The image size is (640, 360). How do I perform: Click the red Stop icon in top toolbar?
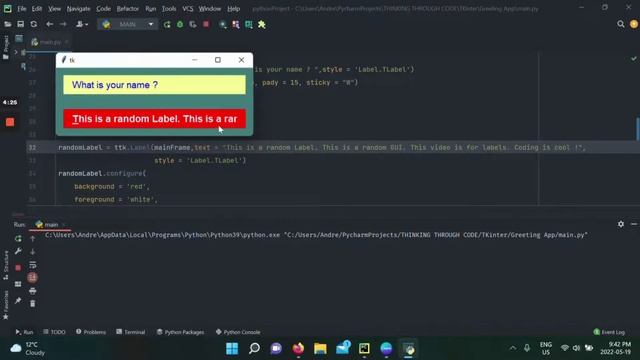pyautogui.click(x=206, y=24)
